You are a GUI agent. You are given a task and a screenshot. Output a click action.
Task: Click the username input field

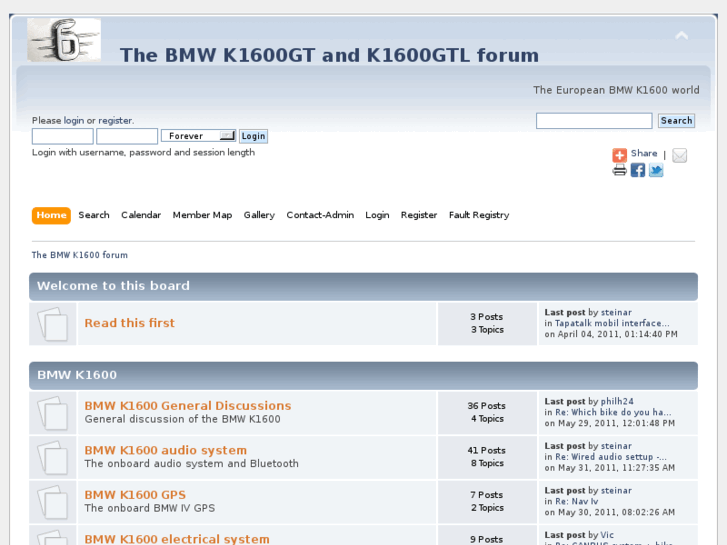(63, 136)
